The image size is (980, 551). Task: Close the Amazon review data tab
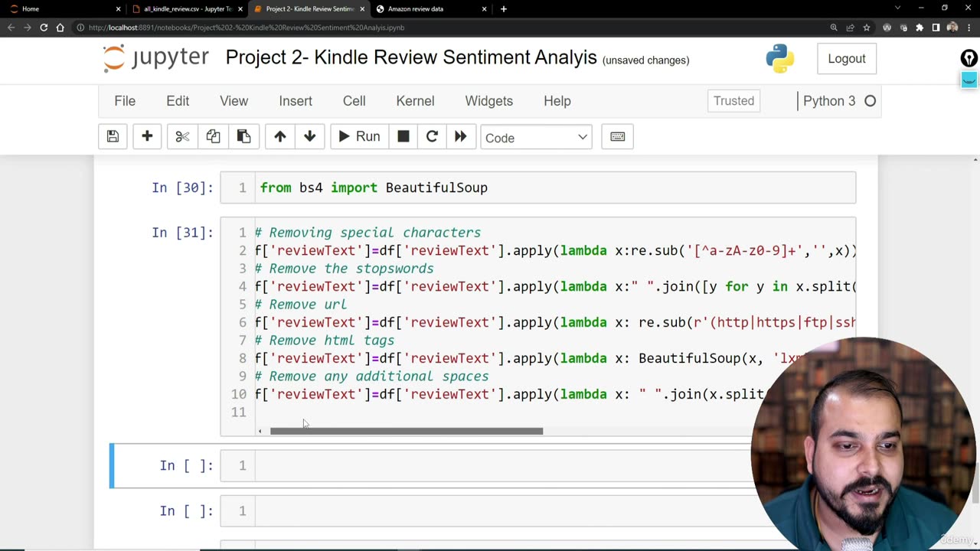tap(484, 9)
